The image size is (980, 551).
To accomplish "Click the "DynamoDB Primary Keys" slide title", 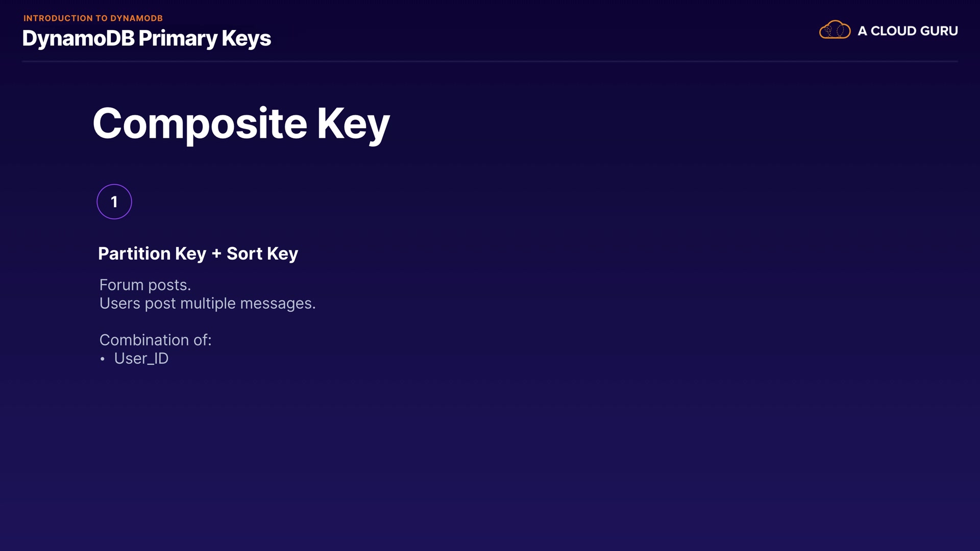I will click(x=146, y=39).
